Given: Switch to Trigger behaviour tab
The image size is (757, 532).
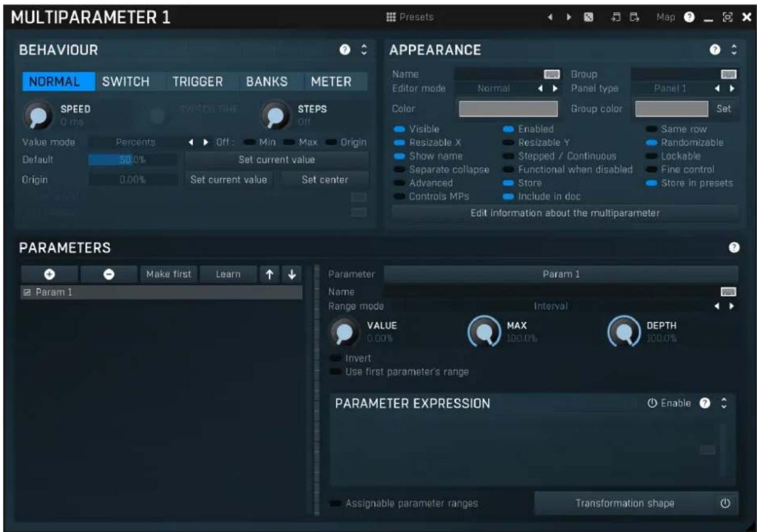Looking at the screenshot, I should pyautogui.click(x=198, y=82).
